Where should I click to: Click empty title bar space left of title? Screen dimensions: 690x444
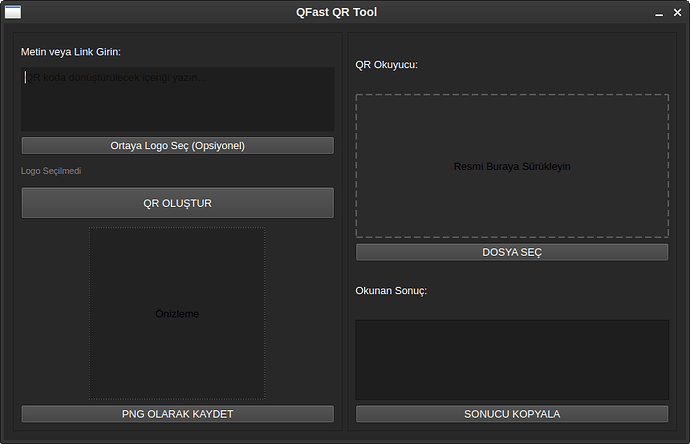pyautogui.click(x=150, y=12)
